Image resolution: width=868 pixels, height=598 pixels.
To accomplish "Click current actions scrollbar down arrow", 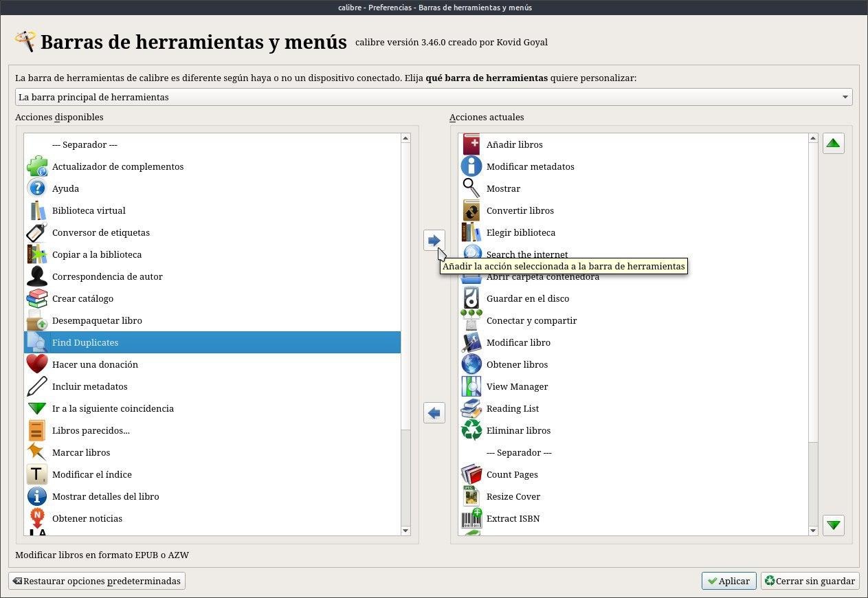I will 813,531.
